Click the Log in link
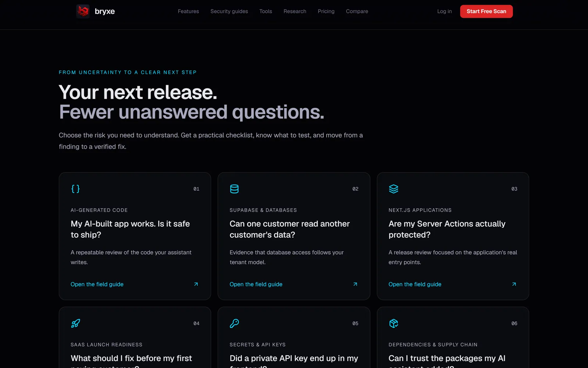This screenshot has height=368, width=588. click(444, 11)
